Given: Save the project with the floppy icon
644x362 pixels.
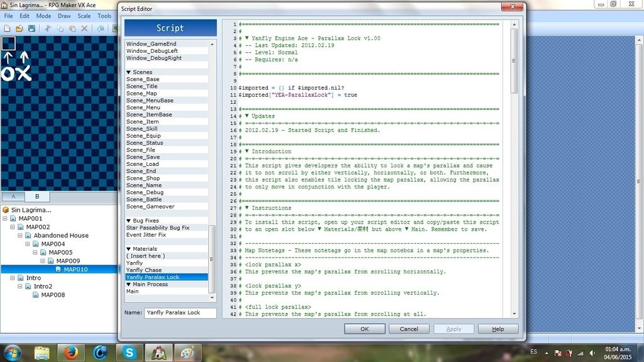Looking at the screenshot, I should point(31,28).
